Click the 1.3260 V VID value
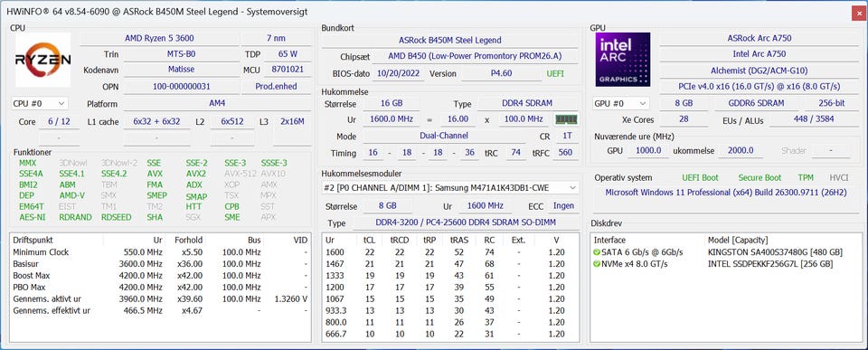This screenshot has height=350, width=868. (x=291, y=299)
